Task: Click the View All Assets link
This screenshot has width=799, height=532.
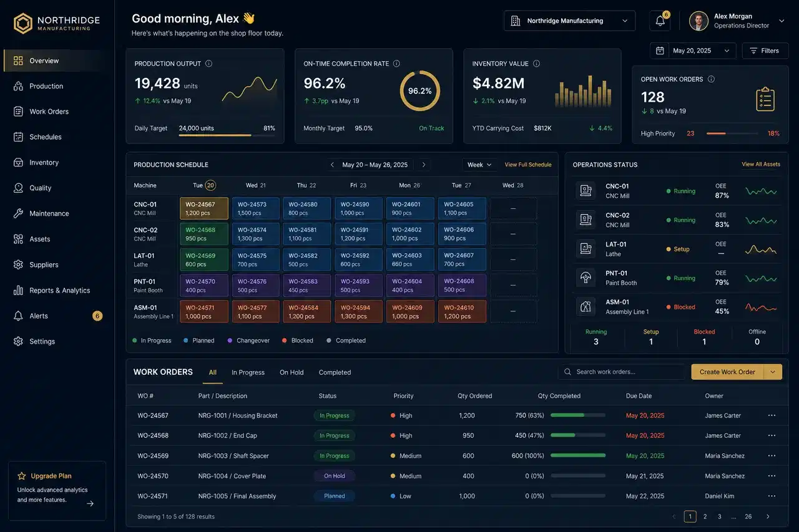Action: [x=761, y=164]
